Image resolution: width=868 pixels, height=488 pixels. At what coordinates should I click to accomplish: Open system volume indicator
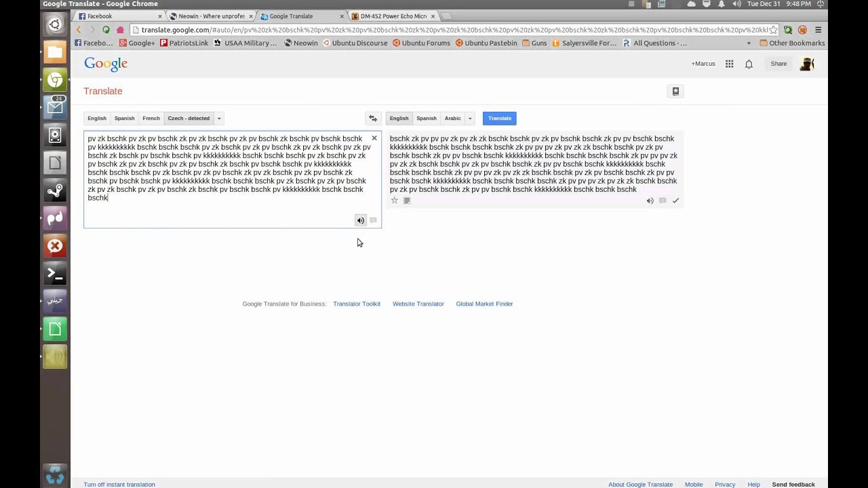[736, 4]
